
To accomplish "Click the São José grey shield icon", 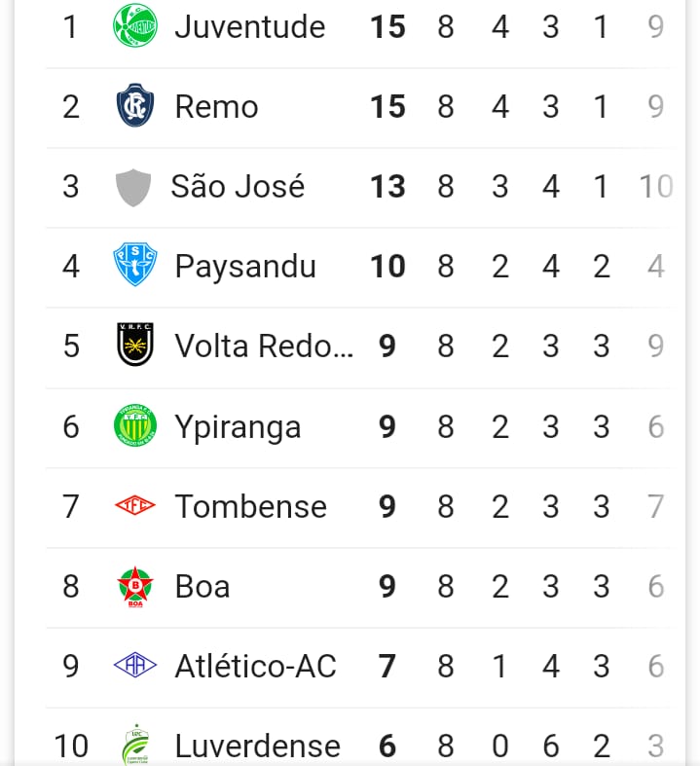I will point(133,186).
